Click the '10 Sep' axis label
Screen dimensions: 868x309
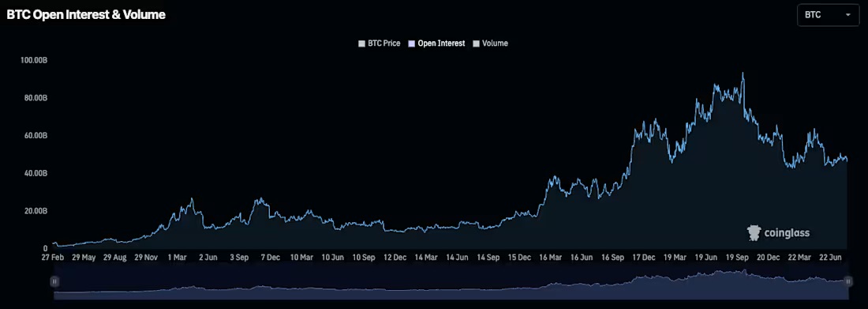(x=365, y=258)
